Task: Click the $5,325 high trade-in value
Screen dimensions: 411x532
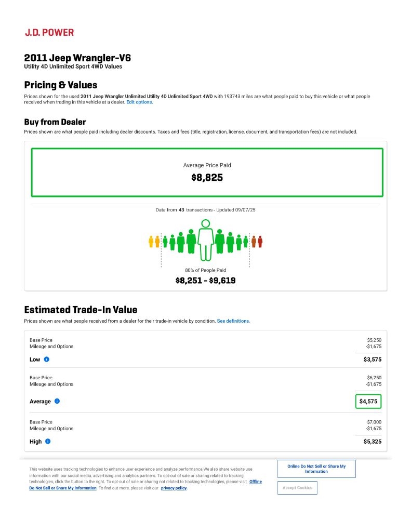Action: coord(372,442)
